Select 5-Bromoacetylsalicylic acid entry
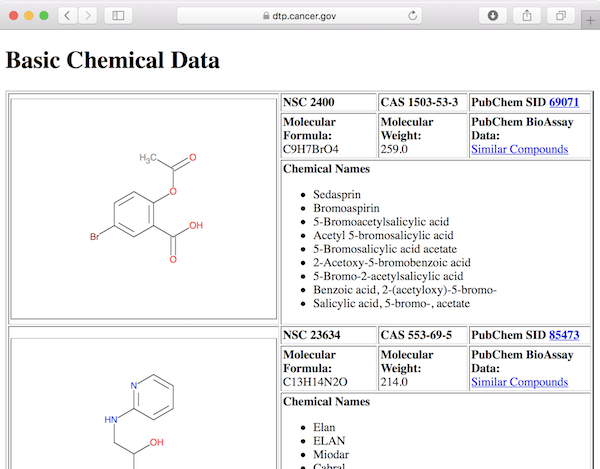The height and width of the screenshot is (469, 600). pyautogui.click(x=381, y=222)
